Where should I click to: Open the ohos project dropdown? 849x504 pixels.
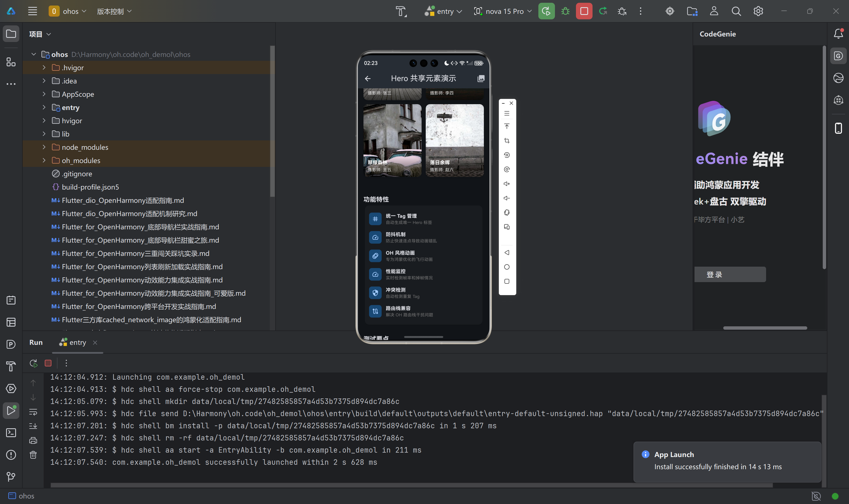pos(68,11)
